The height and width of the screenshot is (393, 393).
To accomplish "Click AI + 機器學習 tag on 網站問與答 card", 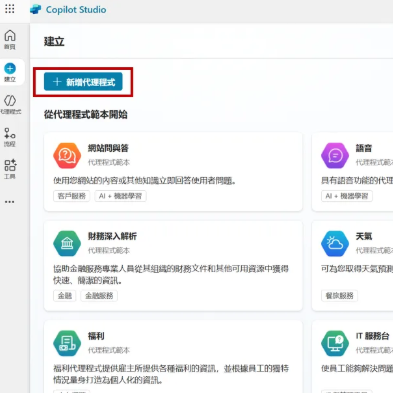I will point(120,196).
